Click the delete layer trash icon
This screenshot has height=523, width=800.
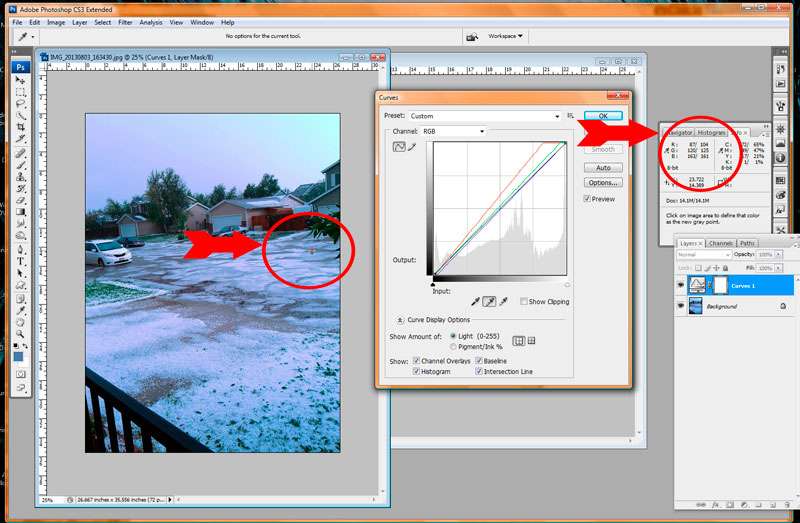click(x=787, y=505)
